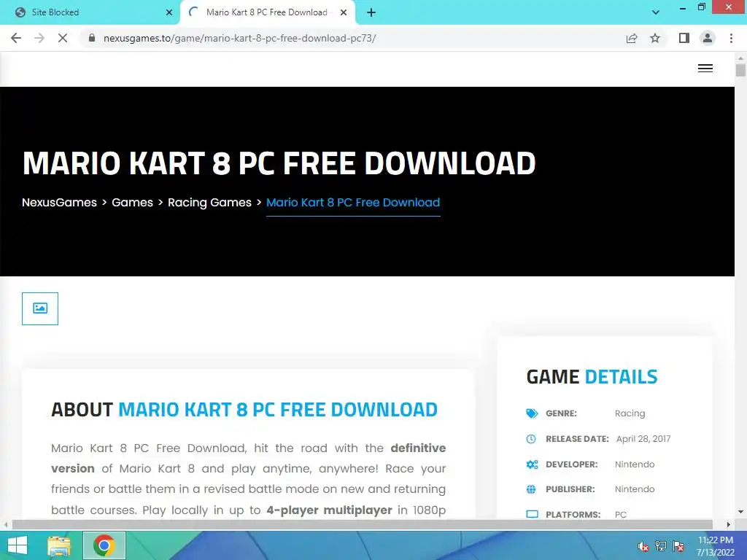Click the main MARIO KART 8 PC FREE DOWNLOAD title

279,163
